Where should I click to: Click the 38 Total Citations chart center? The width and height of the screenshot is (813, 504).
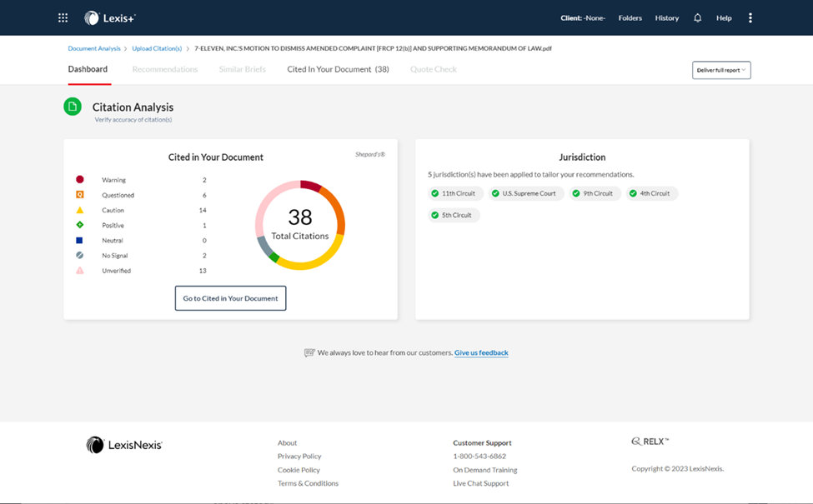click(x=300, y=225)
